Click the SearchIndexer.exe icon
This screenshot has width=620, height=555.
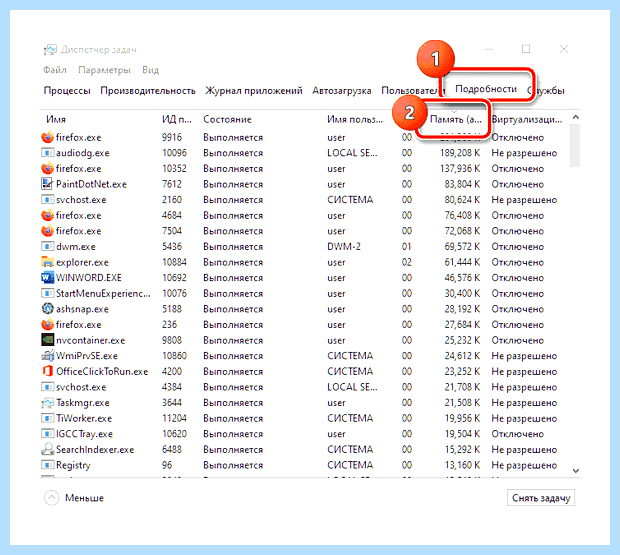coord(47,449)
